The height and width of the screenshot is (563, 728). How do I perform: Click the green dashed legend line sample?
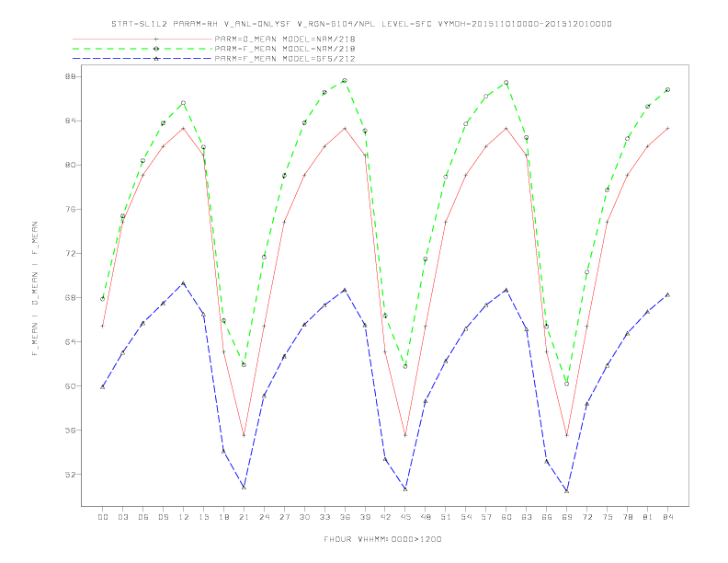click(x=142, y=49)
